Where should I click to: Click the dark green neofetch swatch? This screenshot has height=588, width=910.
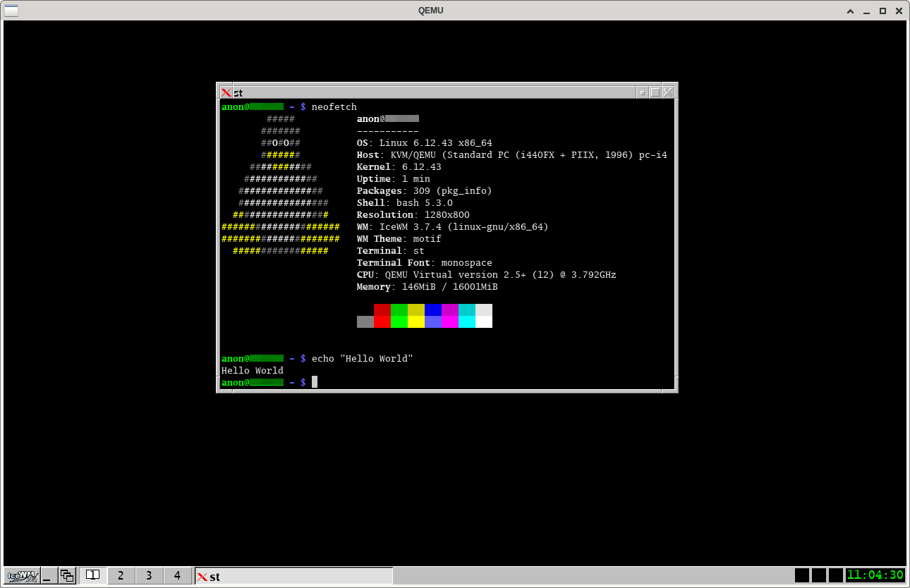pyautogui.click(x=399, y=310)
